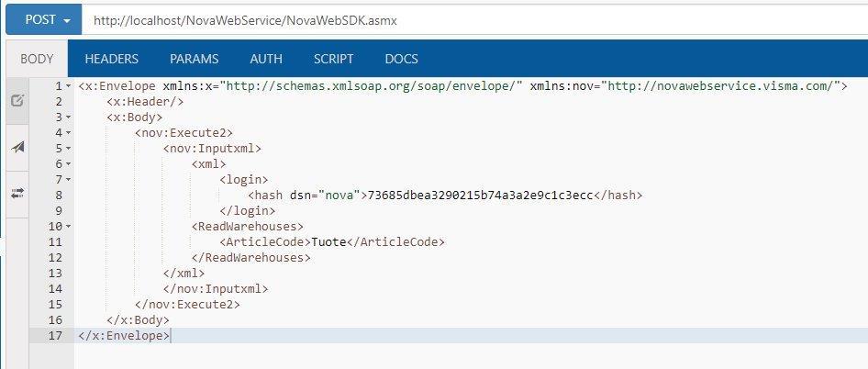The width and height of the screenshot is (868, 369).
Task: Collapse the nov:Inputxml element on line 5
Action: click(68, 149)
